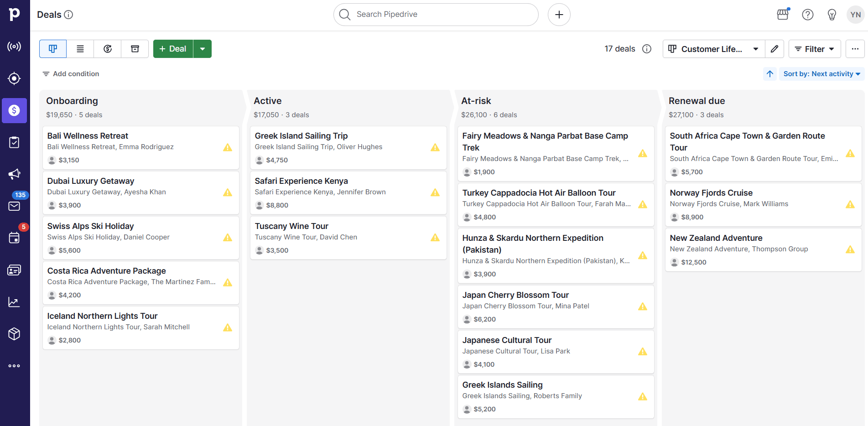Click the green + Deal button
This screenshot has height=426, width=868.
point(173,49)
